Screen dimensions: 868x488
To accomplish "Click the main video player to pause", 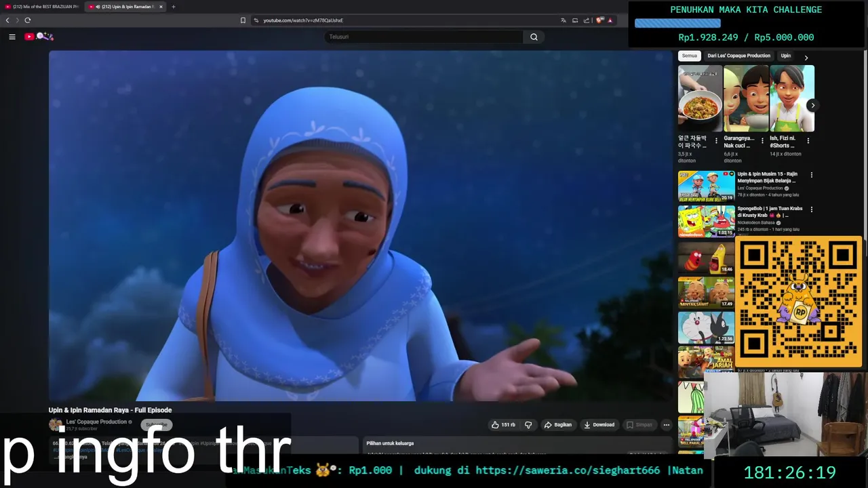I will (x=360, y=226).
